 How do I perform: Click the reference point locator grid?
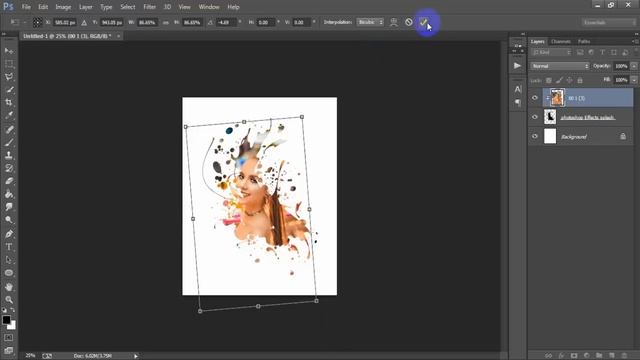[x=37, y=22]
